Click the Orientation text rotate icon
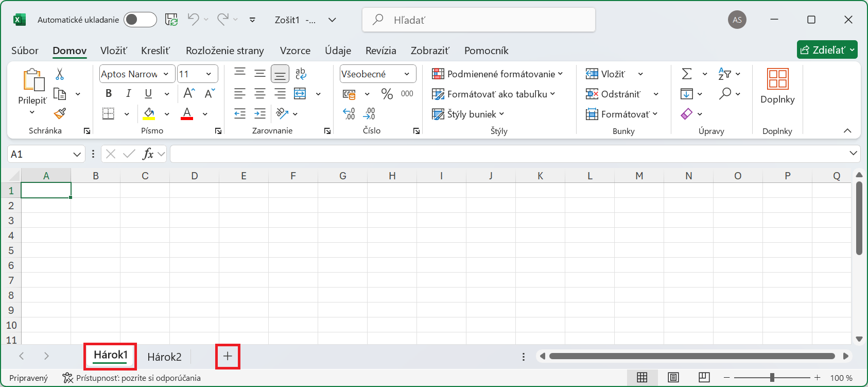 click(282, 113)
